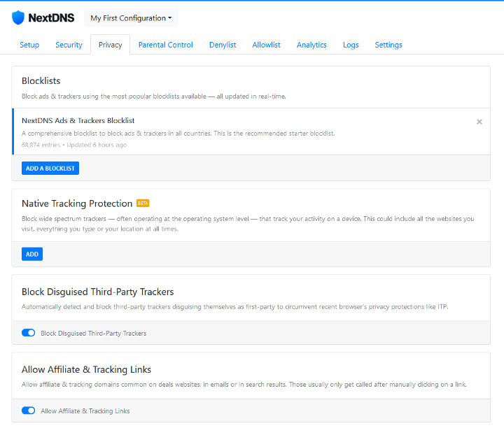Click the Native Tracking Protection heading
This screenshot has height=428, width=504.
(77, 204)
